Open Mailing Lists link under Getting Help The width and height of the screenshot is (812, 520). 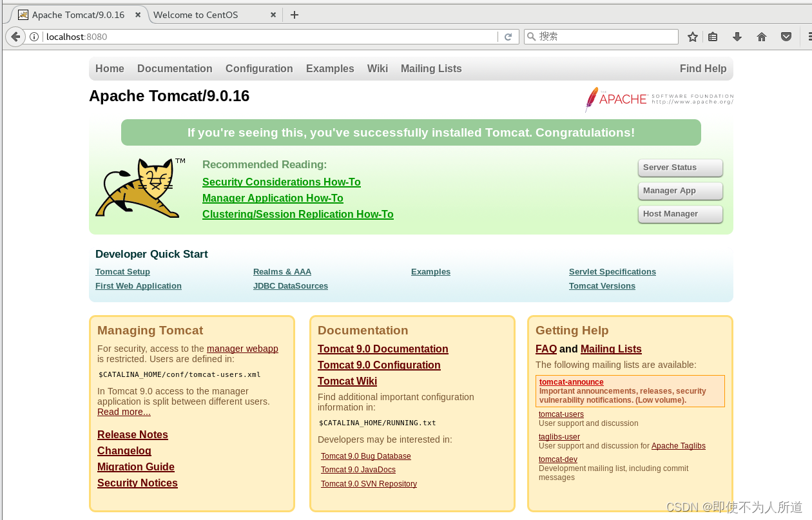(x=611, y=349)
